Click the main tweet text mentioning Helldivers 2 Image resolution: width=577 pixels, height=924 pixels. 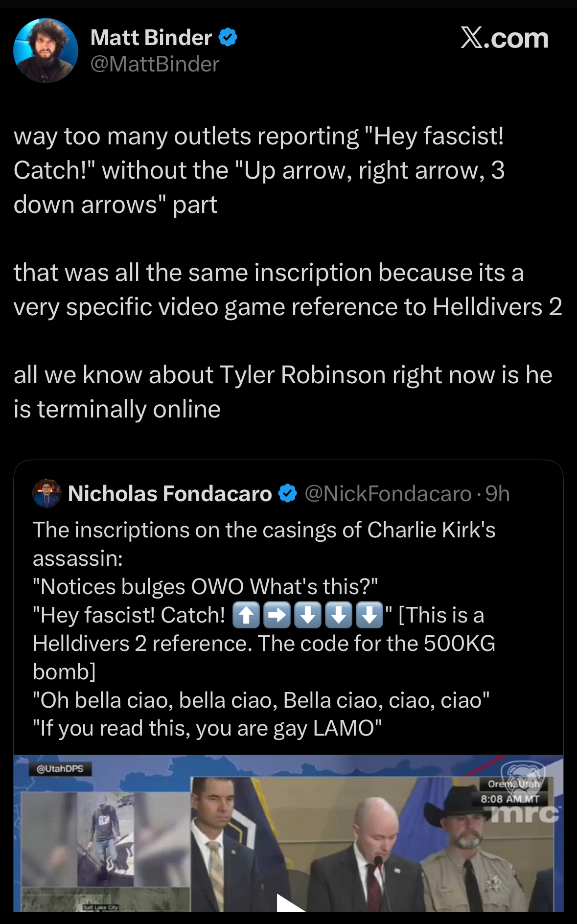[287, 290]
